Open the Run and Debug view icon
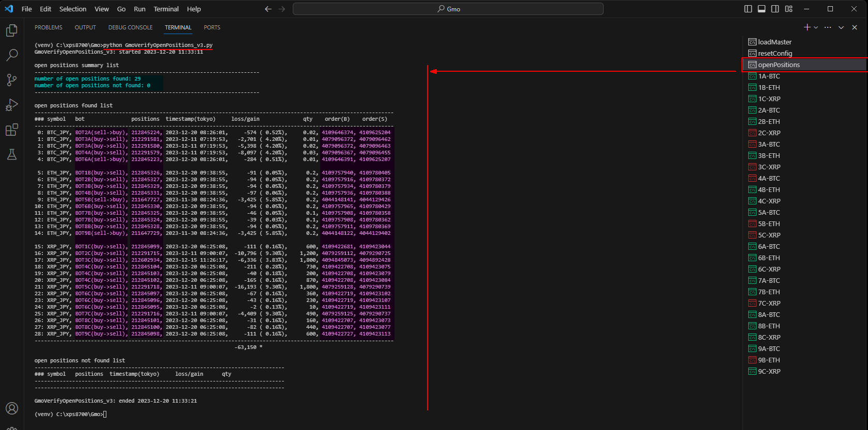This screenshot has height=430, width=868. click(x=12, y=105)
